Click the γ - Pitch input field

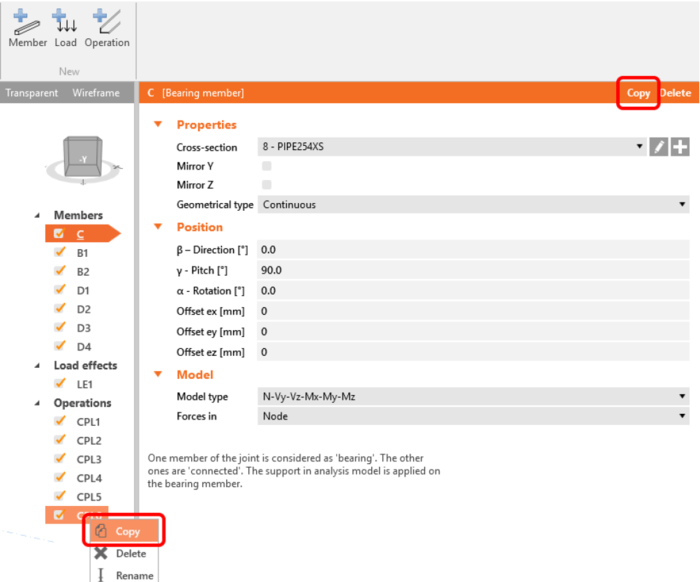pyautogui.click(x=473, y=270)
